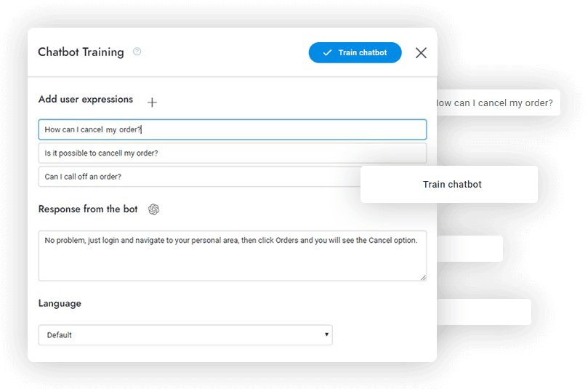
Task: Click inside the bot response text area
Action: pos(232,255)
